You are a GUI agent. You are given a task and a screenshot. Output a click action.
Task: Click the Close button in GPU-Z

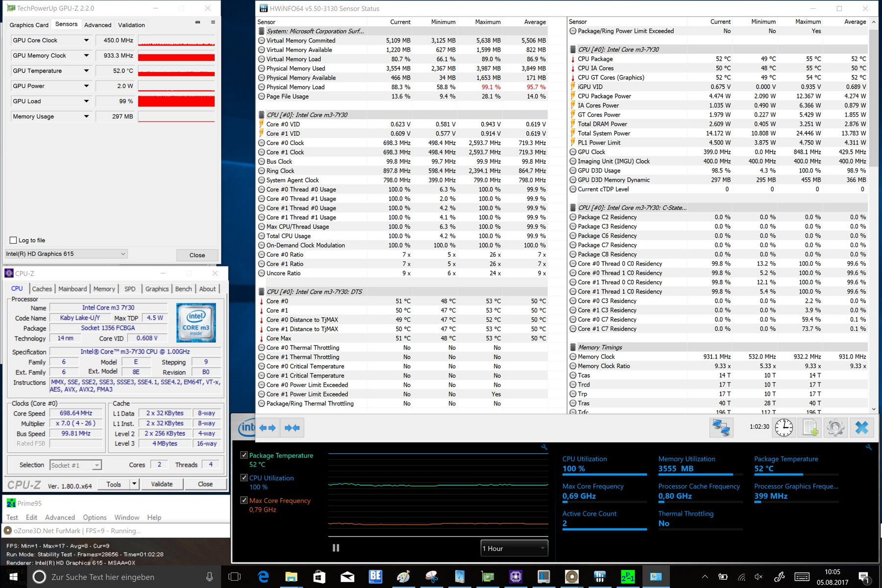point(197,255)
